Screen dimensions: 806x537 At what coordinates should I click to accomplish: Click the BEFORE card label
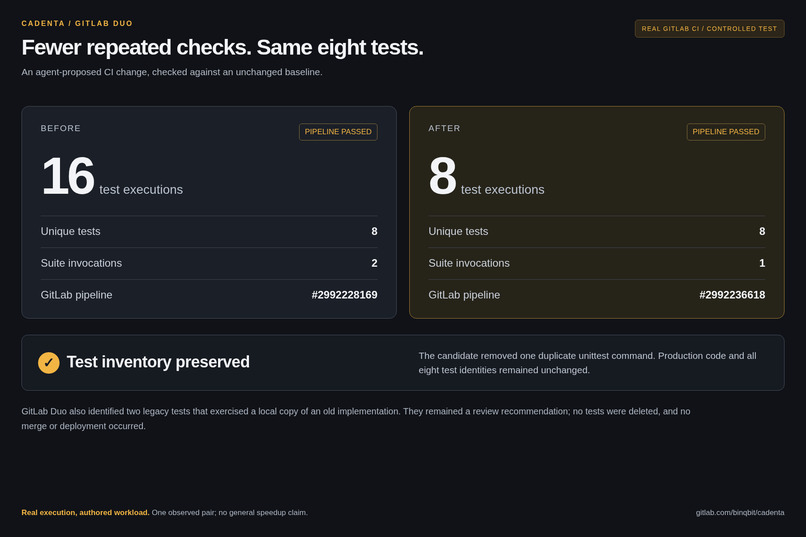61,128
